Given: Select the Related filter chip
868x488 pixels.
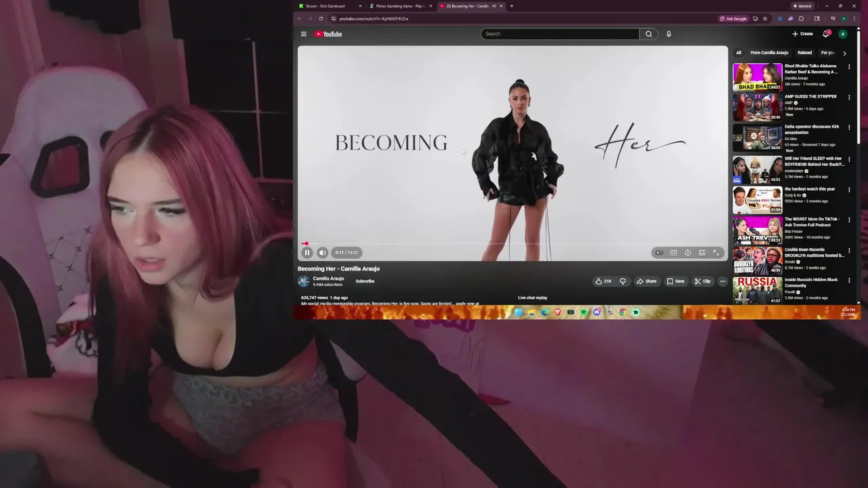Looking at the screenshot, I should (x=805, y=53).
